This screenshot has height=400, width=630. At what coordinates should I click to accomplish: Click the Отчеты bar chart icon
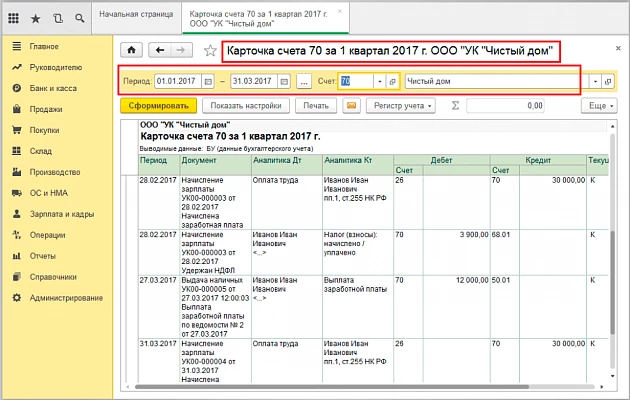click(x=16, y=256)
